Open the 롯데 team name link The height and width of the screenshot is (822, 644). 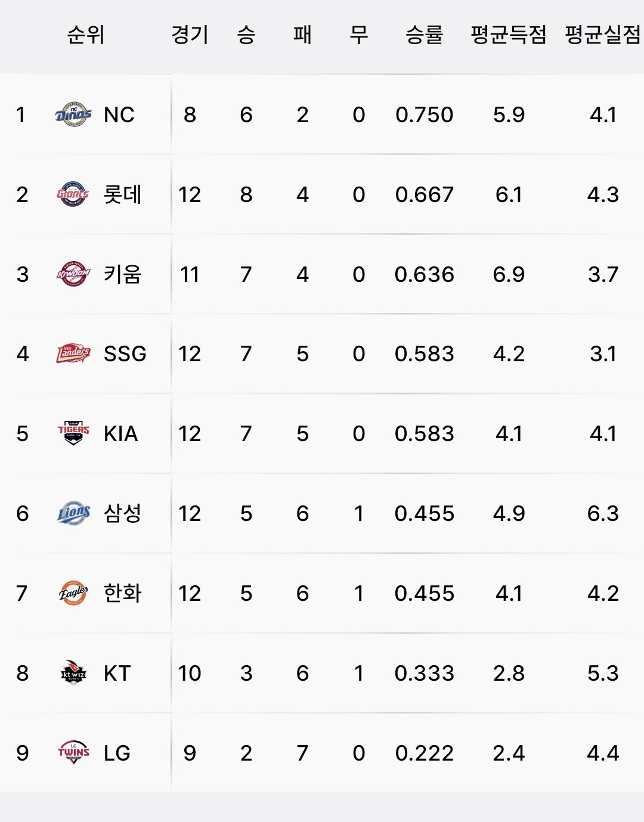[x=122, y=194]
